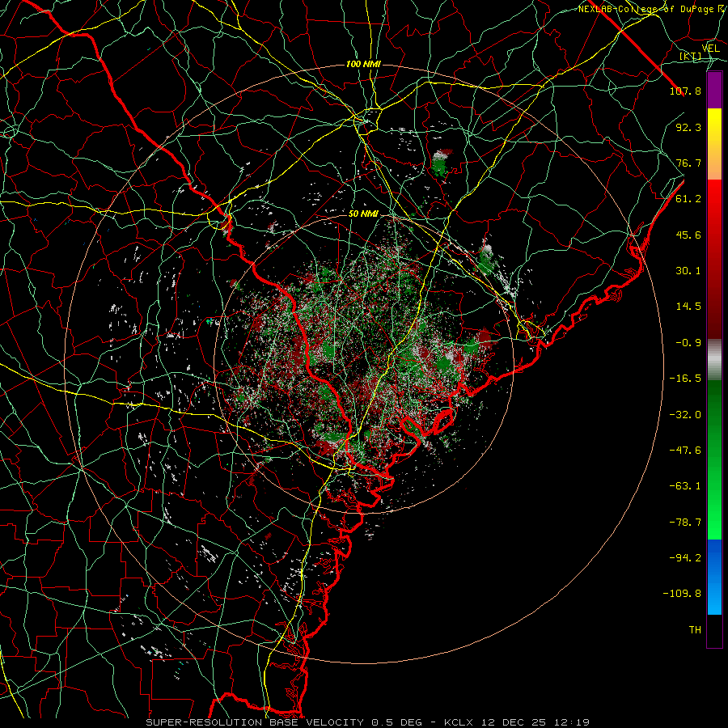
Task: Click the -94.2 velocity scale value
Action: (x=685, y=558)
